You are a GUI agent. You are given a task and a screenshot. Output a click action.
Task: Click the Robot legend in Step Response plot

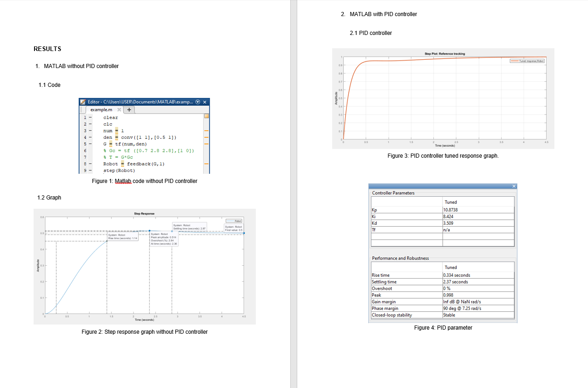point(236,221)
